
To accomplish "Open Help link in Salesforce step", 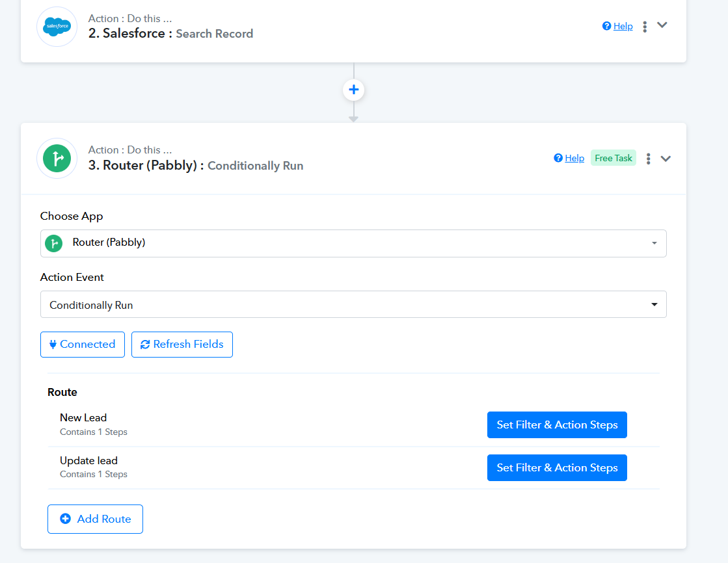I will click(623, 26).
